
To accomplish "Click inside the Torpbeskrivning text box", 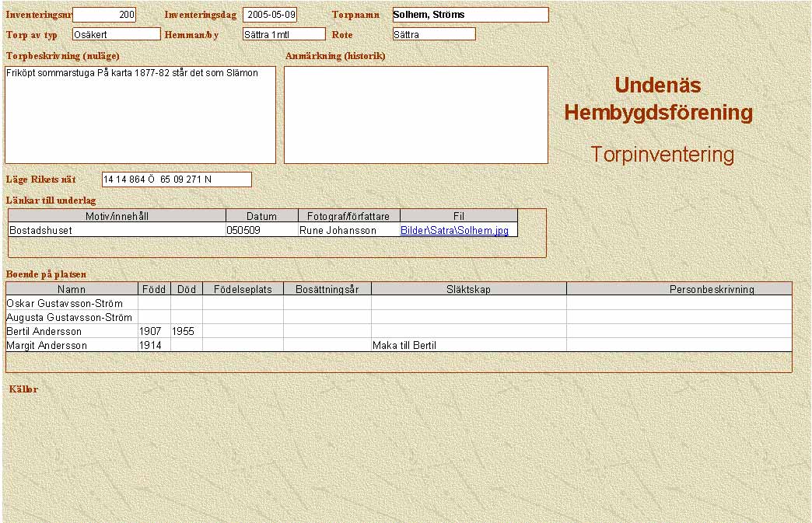I will [140, 115].
